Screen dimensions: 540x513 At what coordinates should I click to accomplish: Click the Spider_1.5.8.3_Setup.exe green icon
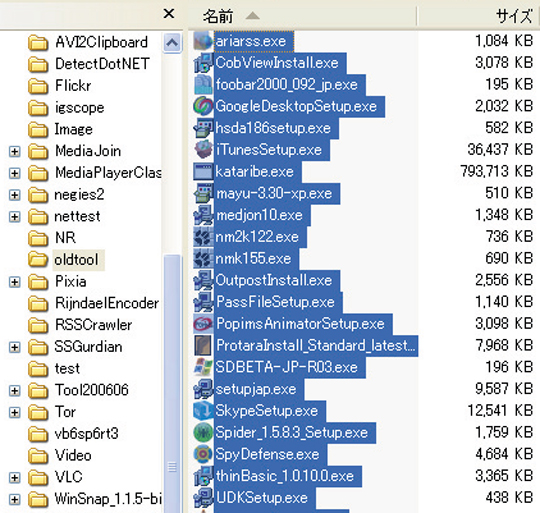coord(203,432)
